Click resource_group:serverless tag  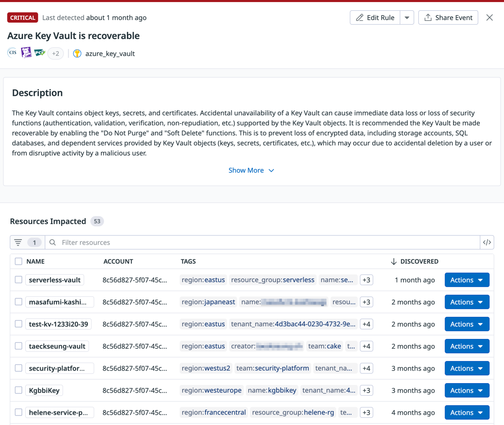(273, 280)
